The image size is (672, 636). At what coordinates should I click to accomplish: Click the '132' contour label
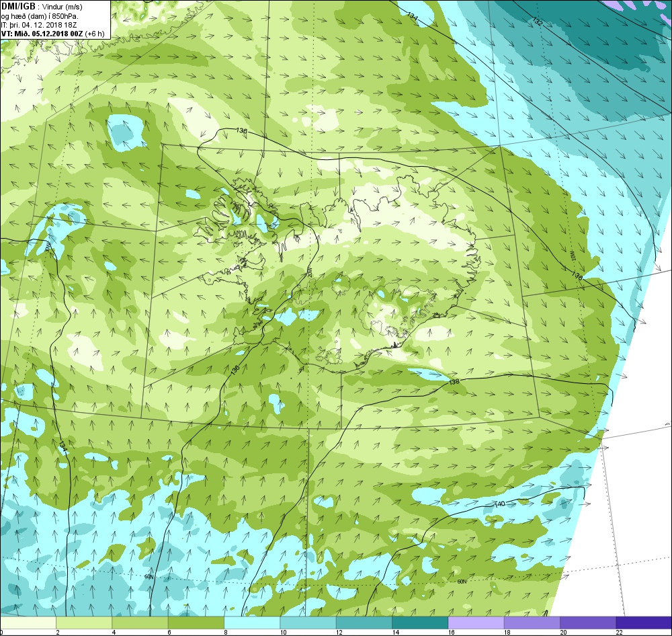click(x=537, y=21)
